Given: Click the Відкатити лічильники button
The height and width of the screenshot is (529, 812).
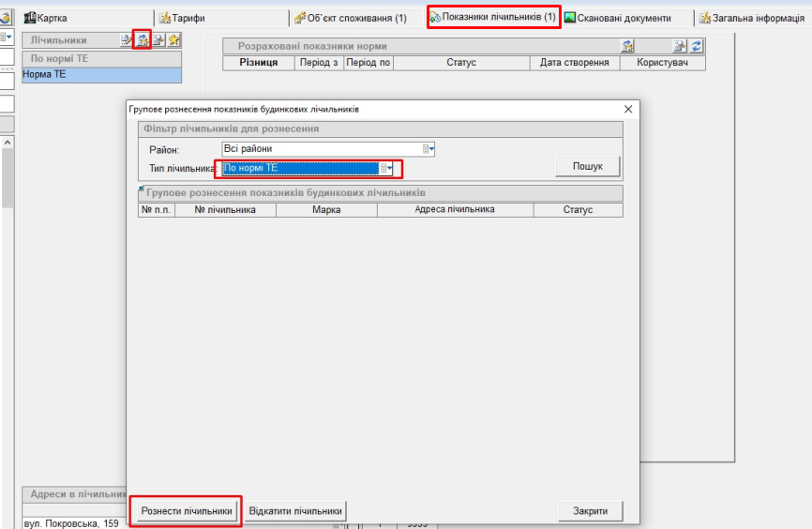Looking at the screenshot, I should coord(295,511).
